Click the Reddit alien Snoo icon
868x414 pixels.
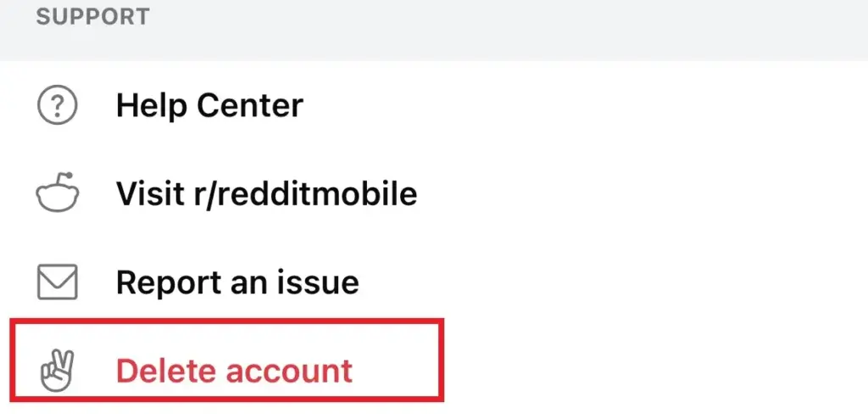(x=57, y=193)
